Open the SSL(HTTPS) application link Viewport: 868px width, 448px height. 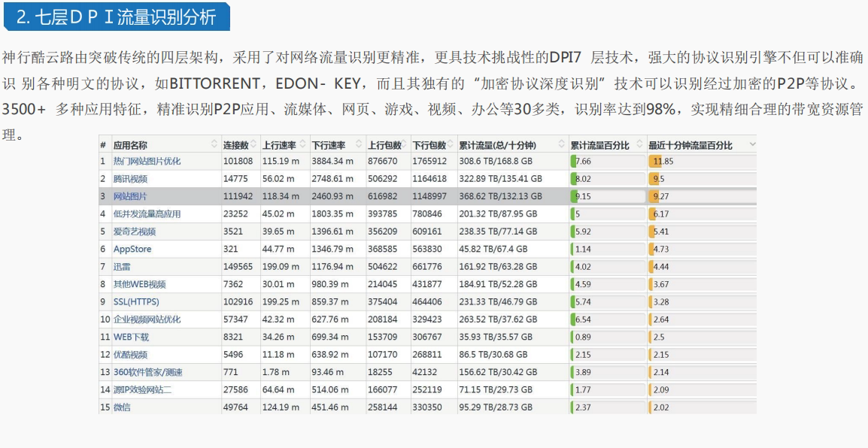pos(136,302)
